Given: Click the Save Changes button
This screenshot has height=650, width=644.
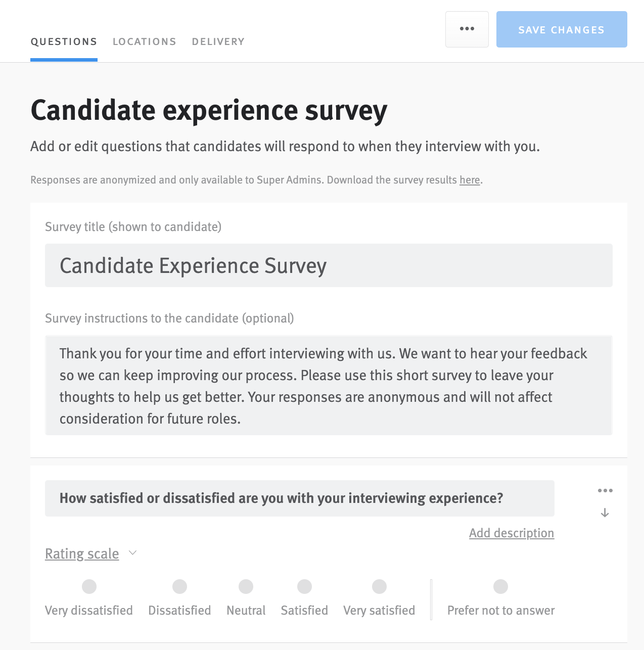Looking at the screenshot, I should [x=561, y=29].
